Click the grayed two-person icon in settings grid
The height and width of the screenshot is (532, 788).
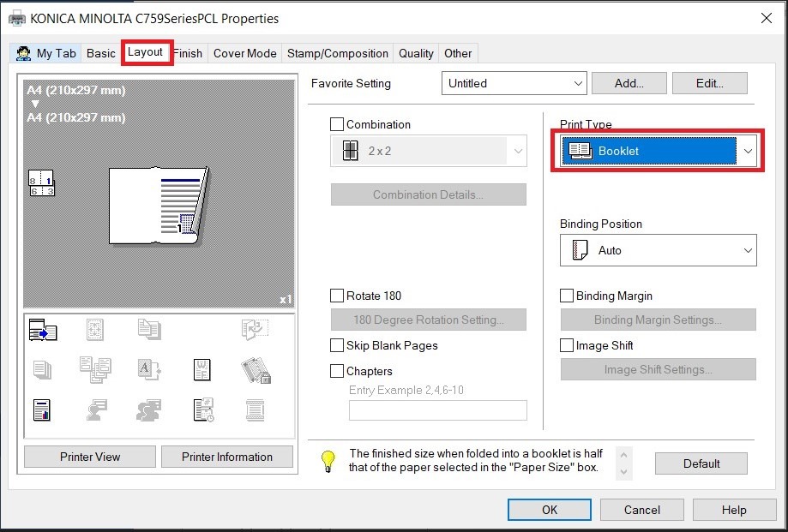148,410
